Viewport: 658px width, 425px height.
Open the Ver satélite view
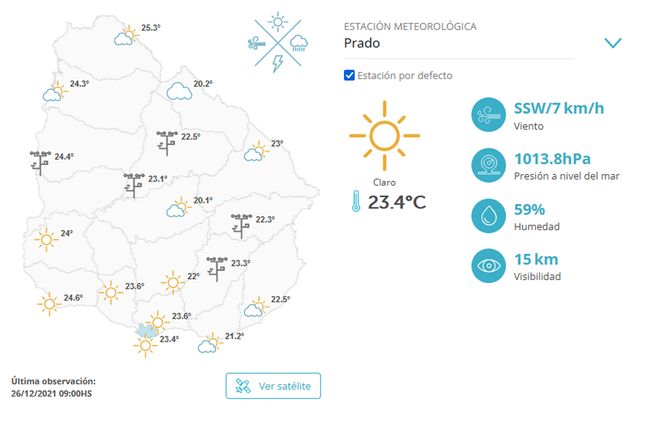pyautogui.click(x=273, y=386)
